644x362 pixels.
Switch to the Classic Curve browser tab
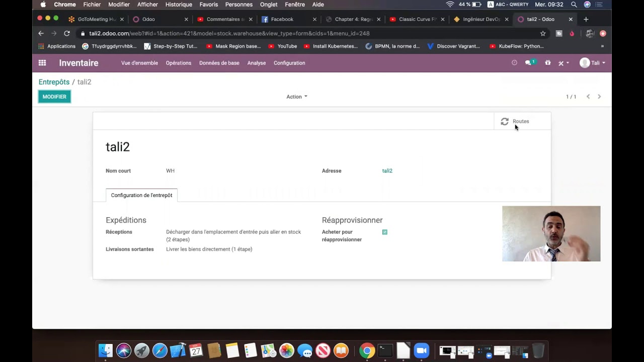417,19
